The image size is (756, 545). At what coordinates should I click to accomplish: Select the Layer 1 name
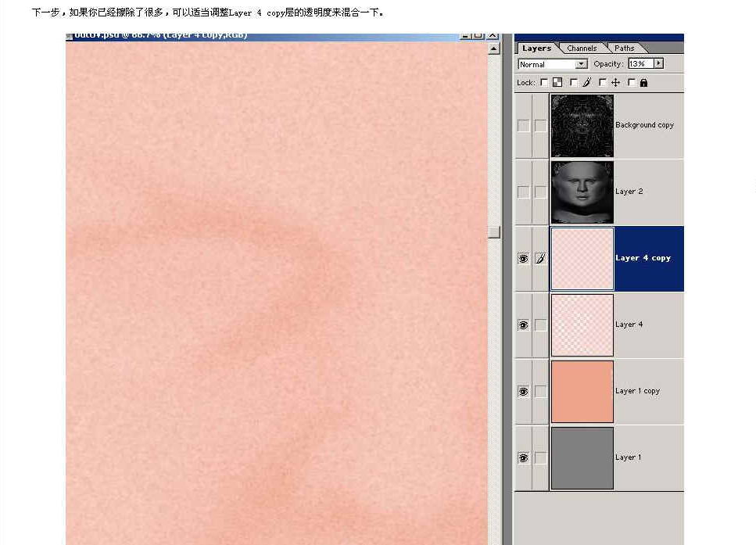coord(629,457)
